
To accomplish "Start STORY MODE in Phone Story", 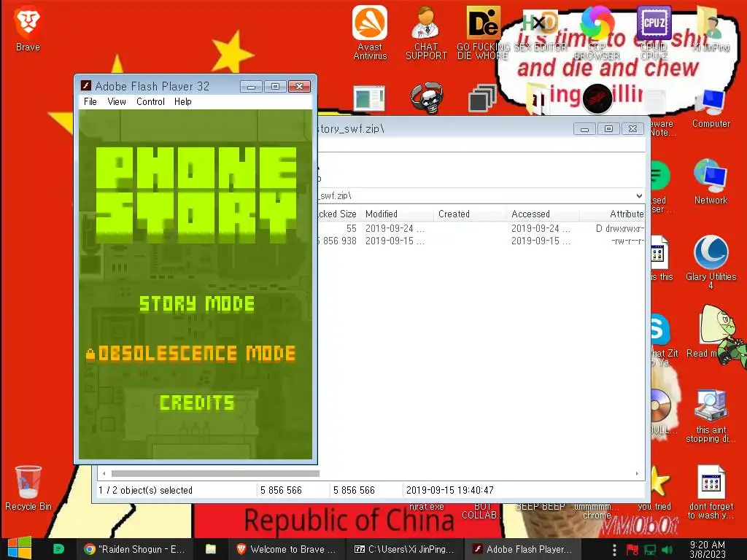I will click(197, 304).
